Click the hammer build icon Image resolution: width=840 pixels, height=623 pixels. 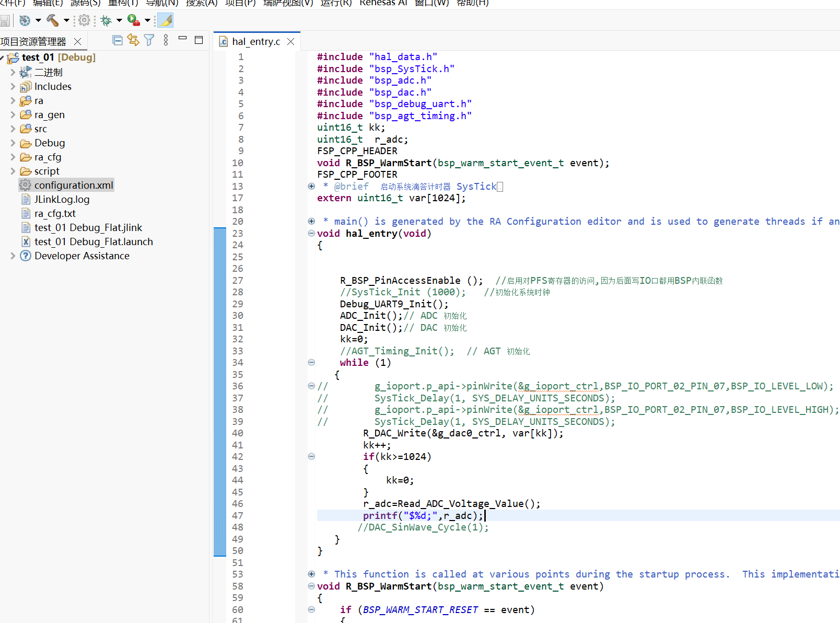(52, 20)
